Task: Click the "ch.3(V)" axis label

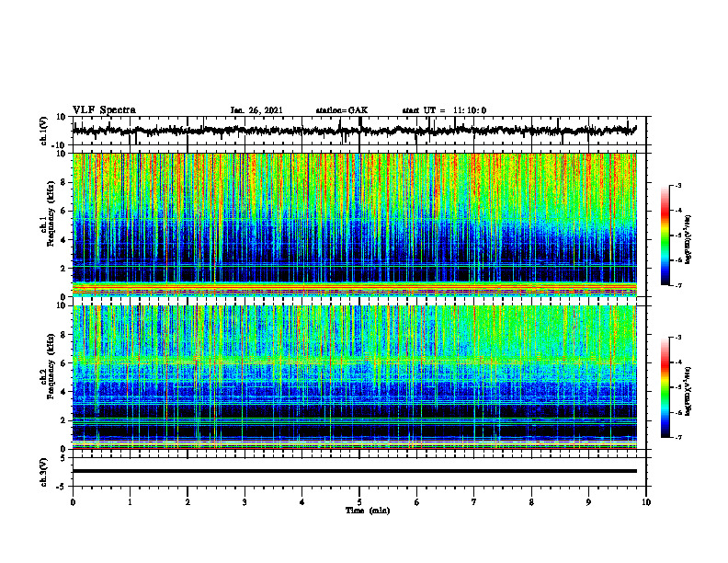Action: 44,472
